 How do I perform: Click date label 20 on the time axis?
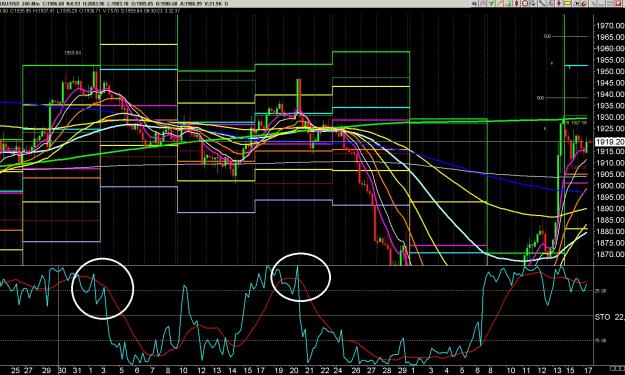294,371
